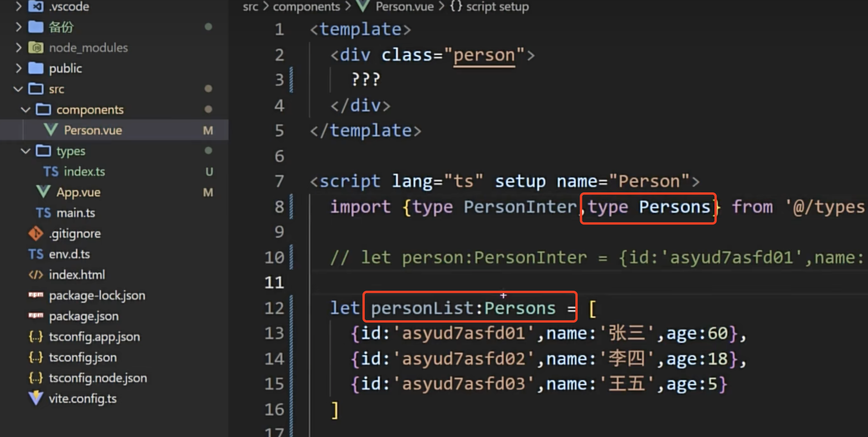868x437 pixels.
Task: Click the npm icon for package.json
Action: [x=36, y=316]
